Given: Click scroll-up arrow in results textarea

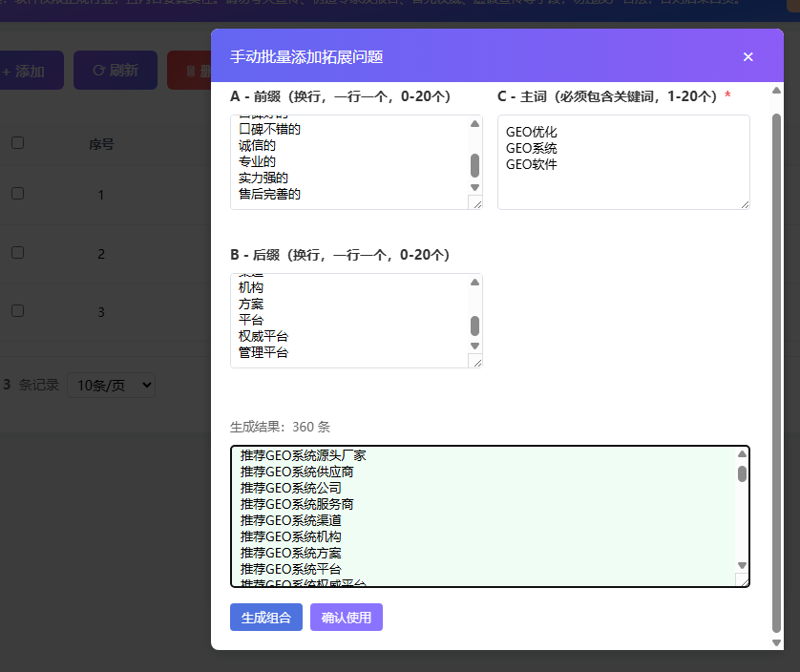Looking at the screenshot, I should point(743,453).
